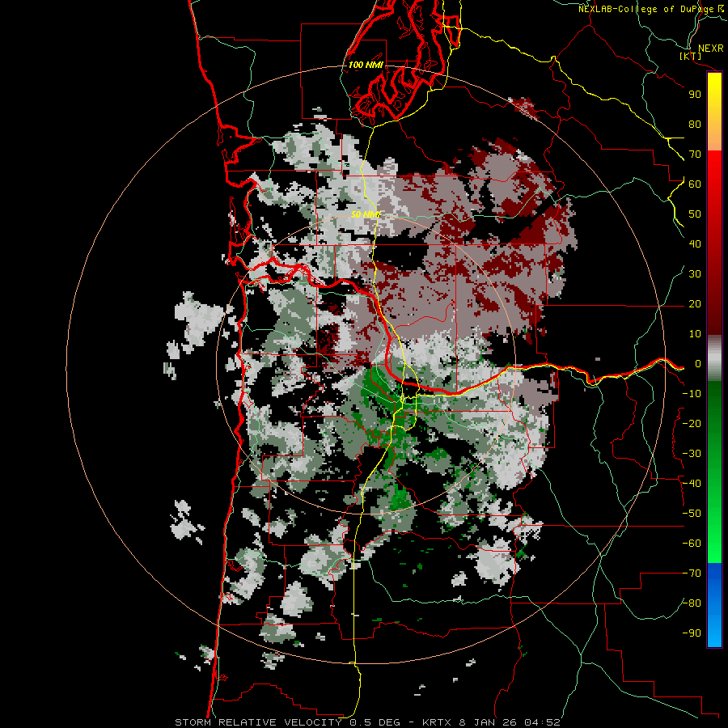Select the 40 knot scale value
This screenshot has width=728, height=728.
695,244
